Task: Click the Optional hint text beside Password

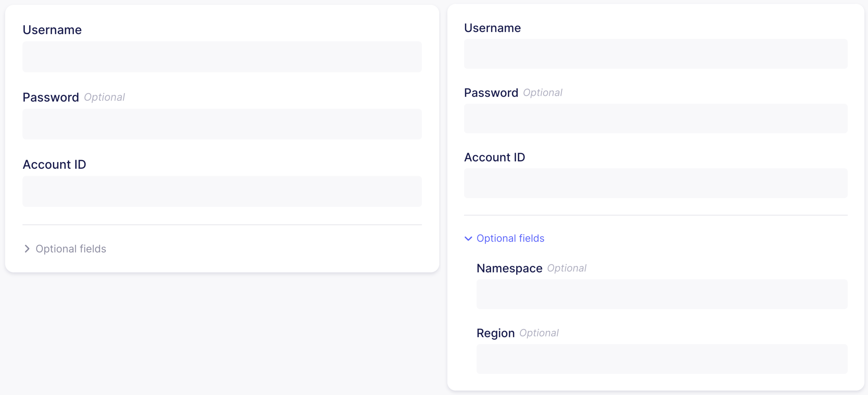Action: click(104, 97)
